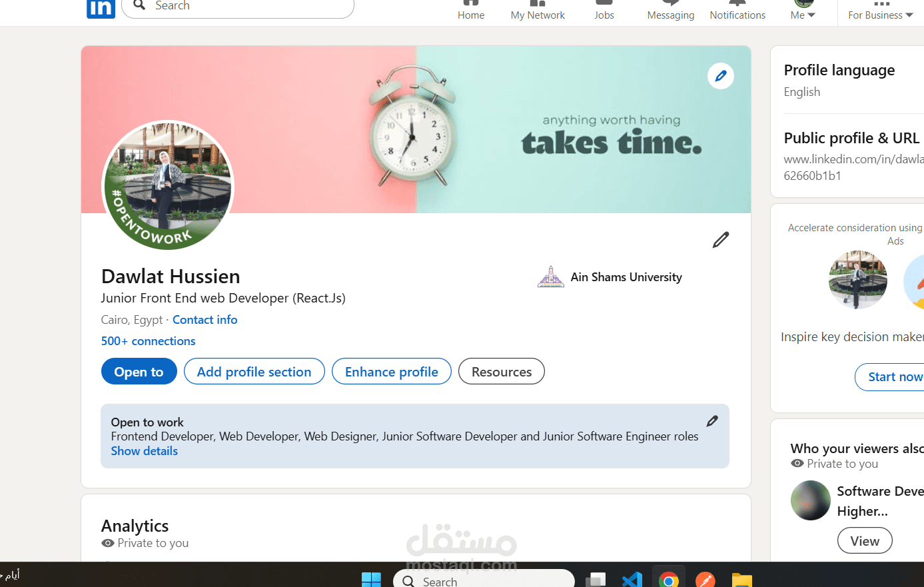Switch to Google Chrome in taskbar
The width and height of the screenshot is (924, 587).
tap(669, 580)
